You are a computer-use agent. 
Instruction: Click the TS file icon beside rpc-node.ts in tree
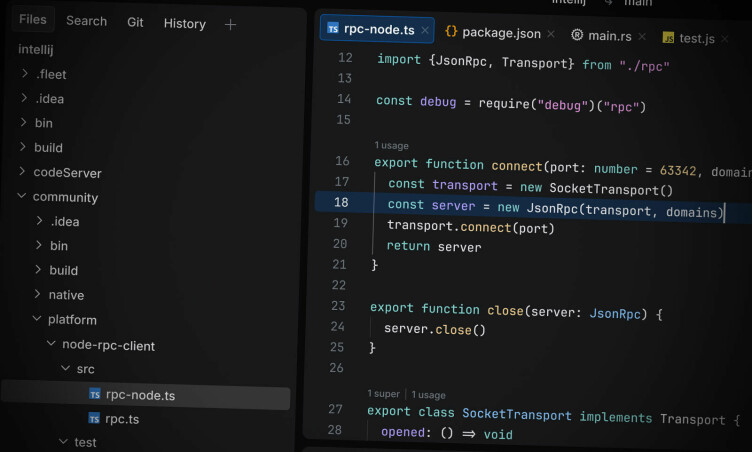(94, 394)
